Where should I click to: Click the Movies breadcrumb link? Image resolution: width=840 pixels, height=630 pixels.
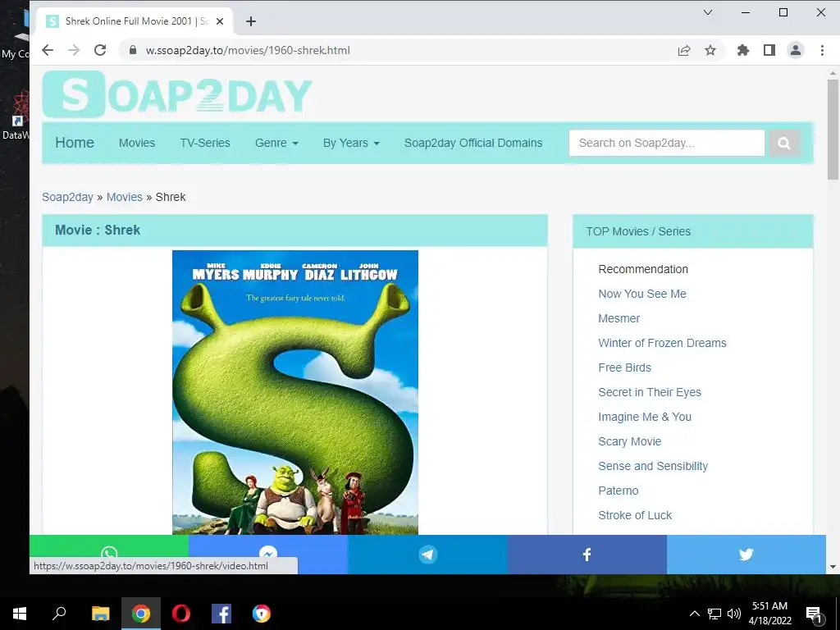point(125,197)
